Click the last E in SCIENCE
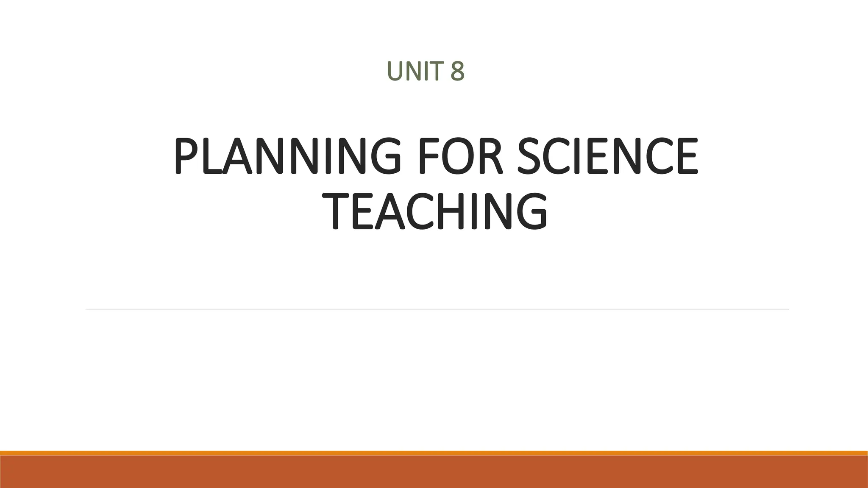Image resolution: width=868 pixels, height=488 pixels. (x=686, y=156)
